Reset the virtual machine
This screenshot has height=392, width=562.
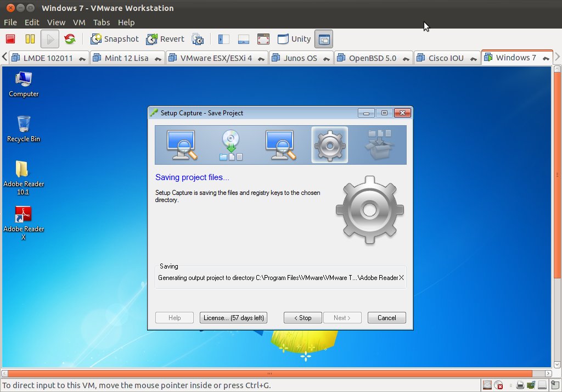(71, 38)
